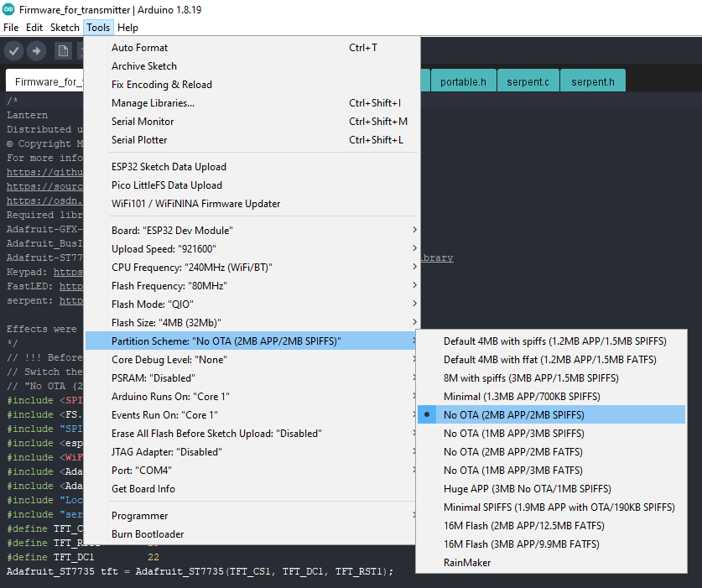Expand the Programmer submenu

[x=252, y=516]
